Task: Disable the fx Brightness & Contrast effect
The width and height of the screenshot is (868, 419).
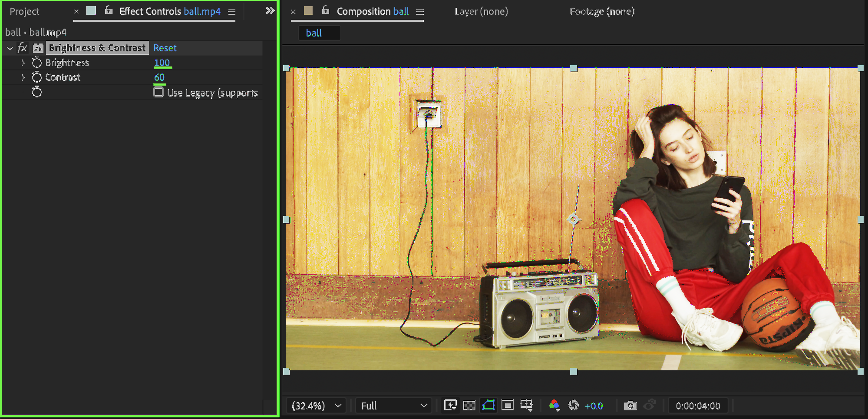Action: click(x=22, y=48)
